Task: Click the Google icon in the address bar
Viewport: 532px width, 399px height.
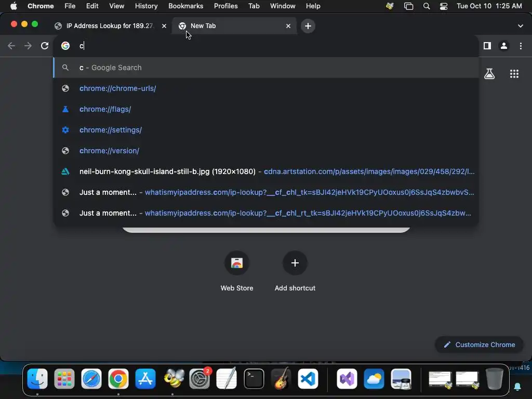Action: pyautogui.click(x=65, y=46)
